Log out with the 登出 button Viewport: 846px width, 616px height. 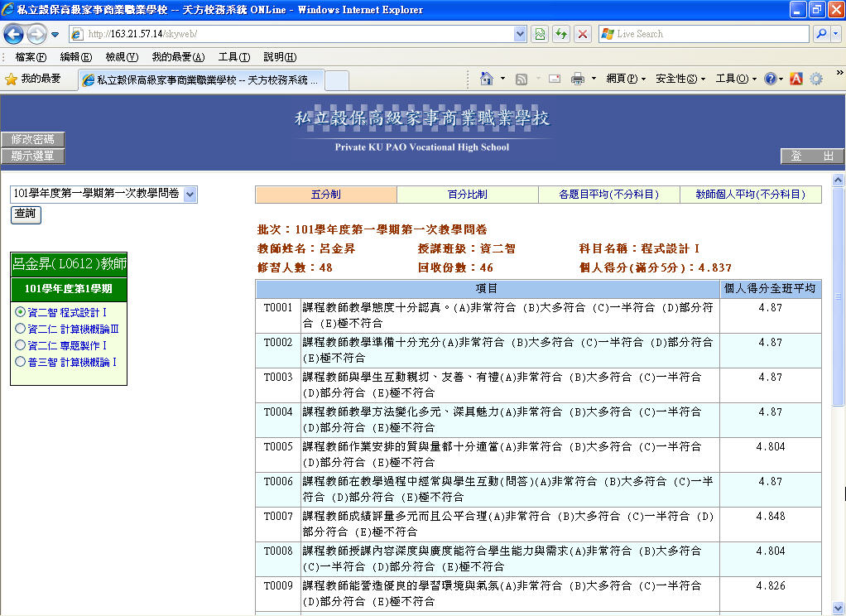click(x=812, y=156)
